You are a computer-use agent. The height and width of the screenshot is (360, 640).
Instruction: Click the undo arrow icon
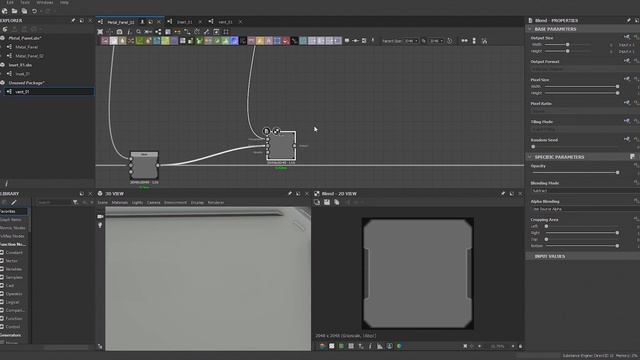[x=34, y=11]
